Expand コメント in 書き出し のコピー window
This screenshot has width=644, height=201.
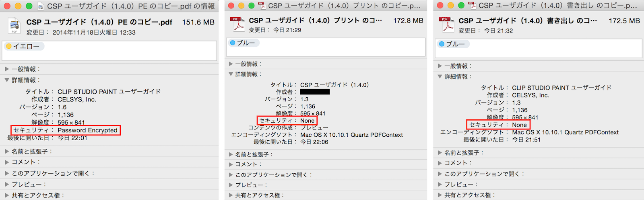click(440, 163)
